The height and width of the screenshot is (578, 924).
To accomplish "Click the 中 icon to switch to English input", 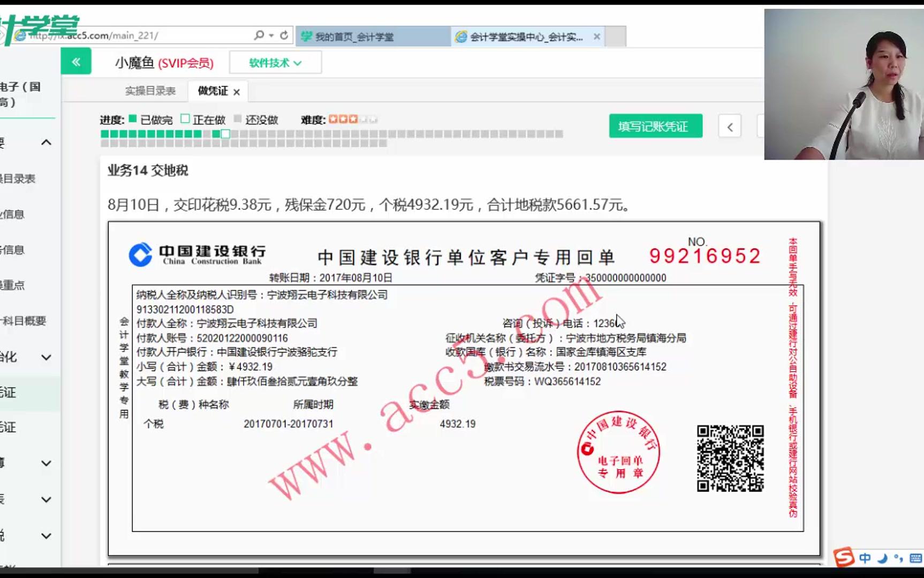I will coord(865,558).
